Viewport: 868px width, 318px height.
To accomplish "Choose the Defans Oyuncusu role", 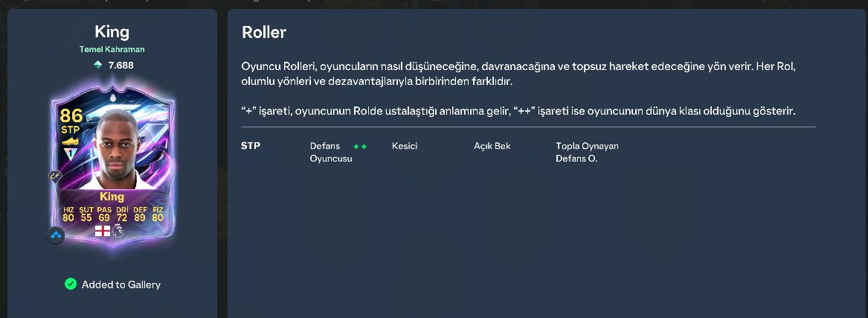I will (x=331, y=153).
